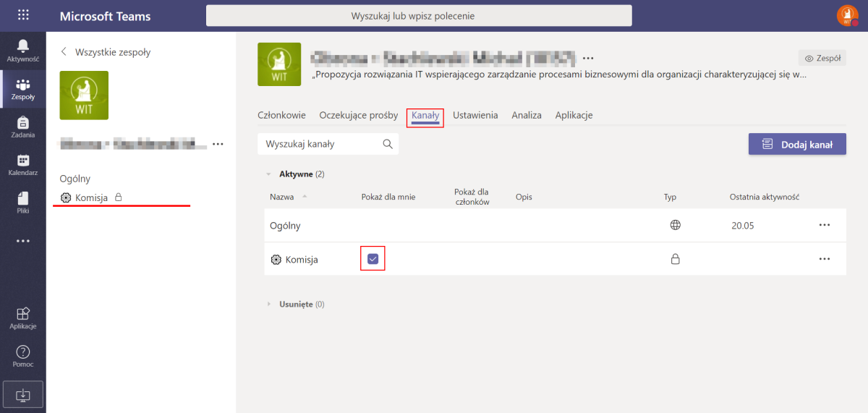Screen dimensions: 868x413
Task: Open Pliki in the left rail
Action: click(23, 203)
